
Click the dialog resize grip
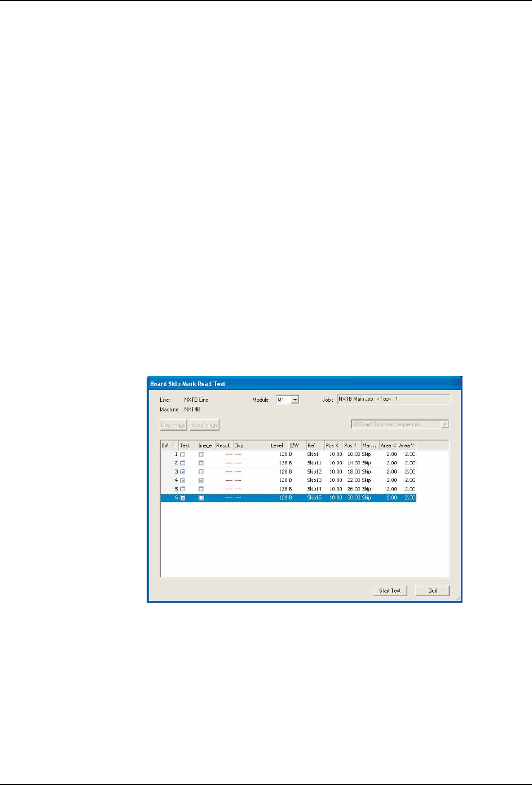click(458, 598)
